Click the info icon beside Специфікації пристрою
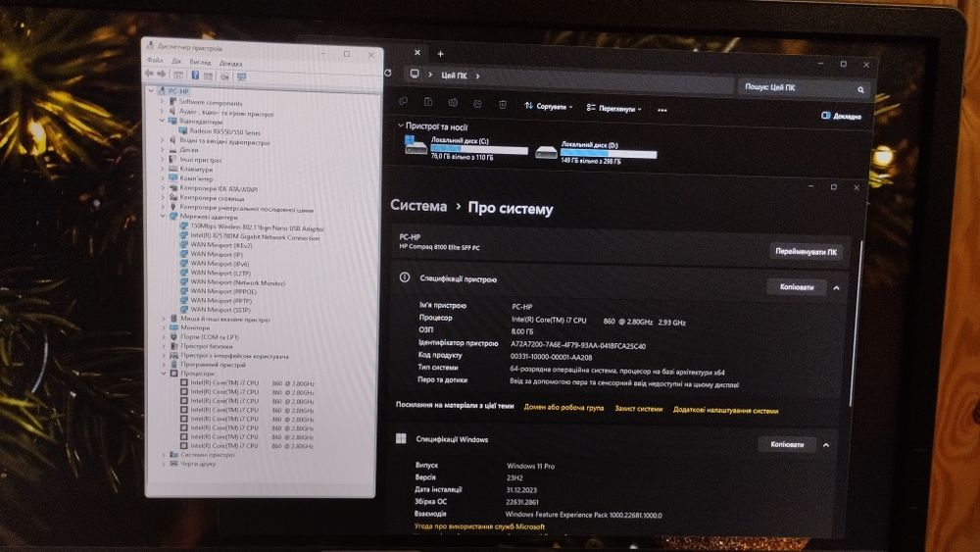This screenshot has height=552, width=980. [405, 277]
